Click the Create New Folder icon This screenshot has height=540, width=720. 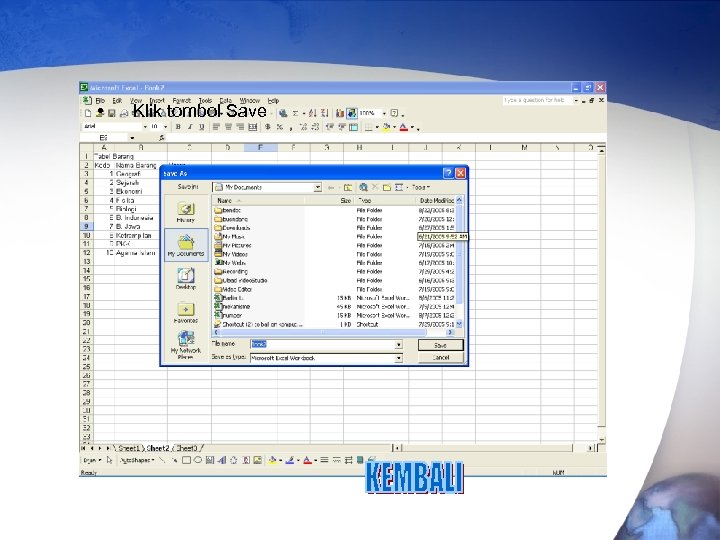[387, 187]
